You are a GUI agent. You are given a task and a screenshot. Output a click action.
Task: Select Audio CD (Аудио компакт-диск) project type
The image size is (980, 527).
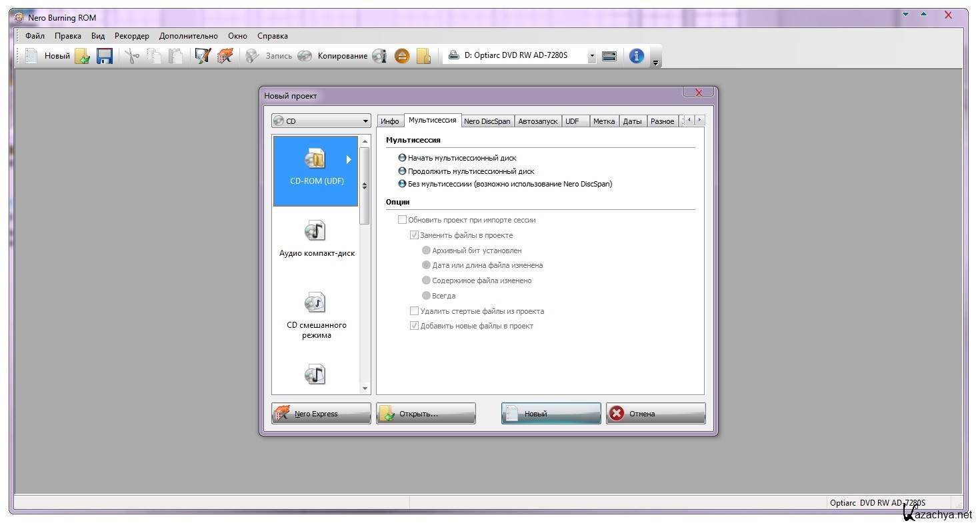[316, 239]
